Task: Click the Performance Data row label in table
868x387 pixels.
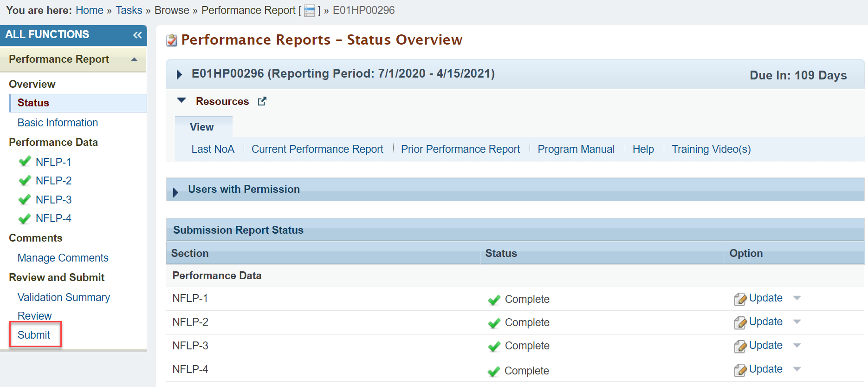Action: point(217,276)
